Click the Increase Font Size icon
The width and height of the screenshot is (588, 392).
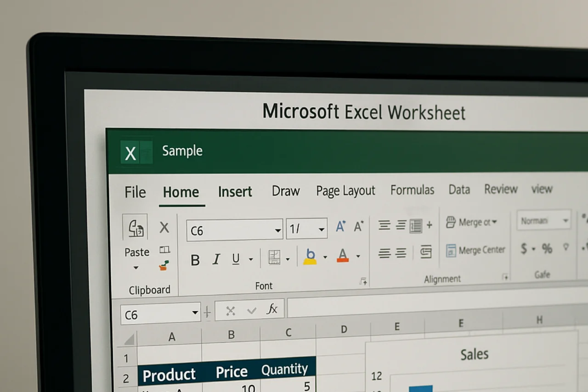click(x=340, y=225)
